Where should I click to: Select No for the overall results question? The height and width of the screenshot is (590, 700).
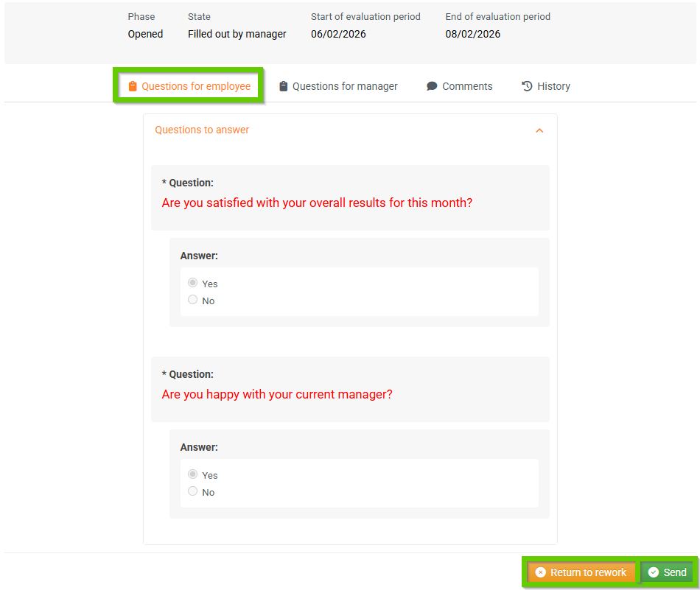tap(193, 300)
